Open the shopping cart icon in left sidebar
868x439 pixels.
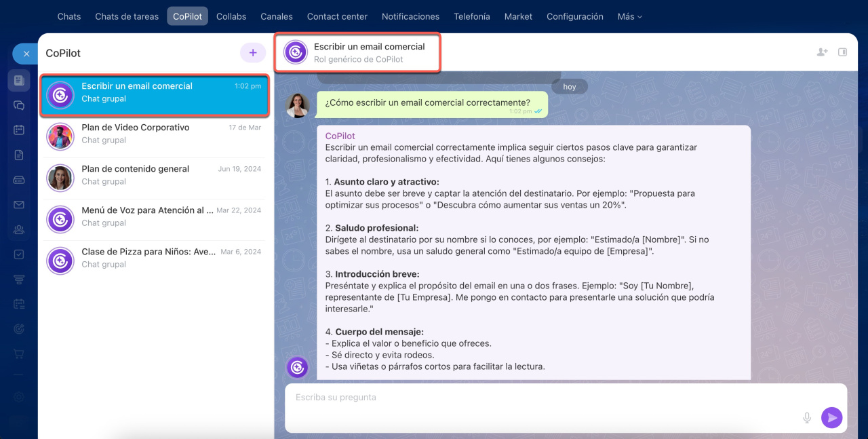point(19,354)
